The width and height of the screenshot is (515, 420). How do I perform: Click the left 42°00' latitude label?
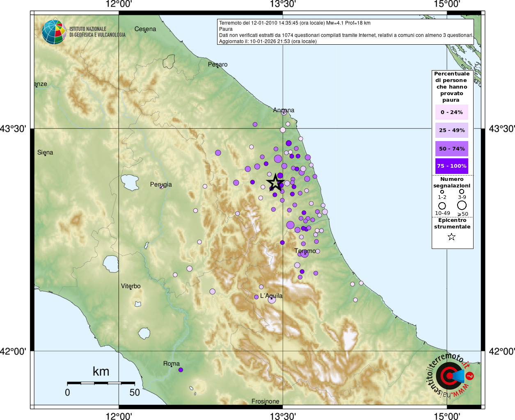pos(13,352)
